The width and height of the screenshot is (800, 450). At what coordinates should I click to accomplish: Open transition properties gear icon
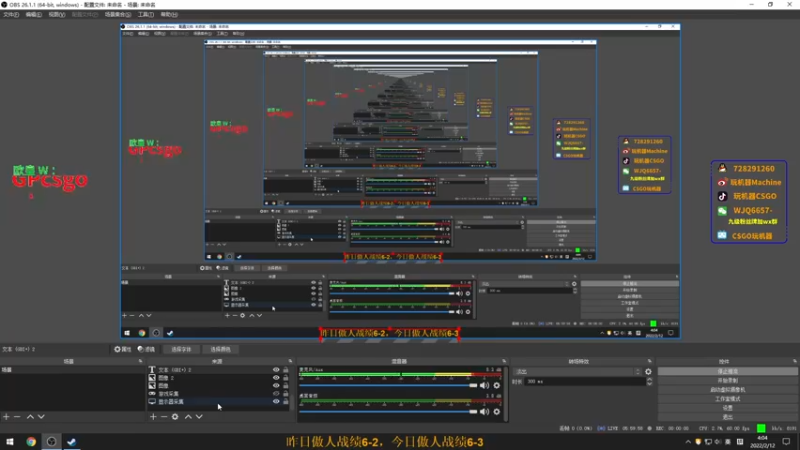(x=648, y=371)
